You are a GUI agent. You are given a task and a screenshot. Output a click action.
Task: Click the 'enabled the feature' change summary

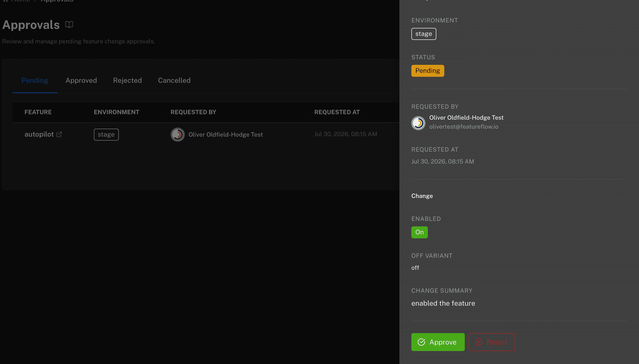pos(443,303)
